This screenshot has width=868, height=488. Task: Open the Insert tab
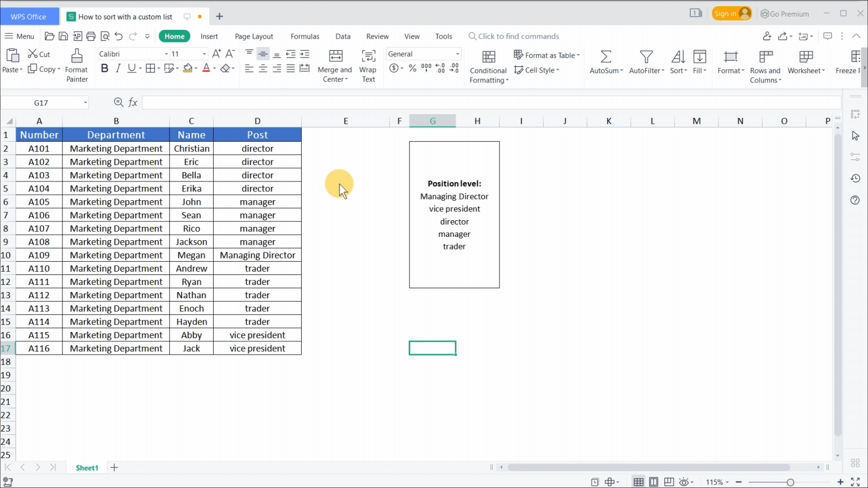(x=209, y=37)
